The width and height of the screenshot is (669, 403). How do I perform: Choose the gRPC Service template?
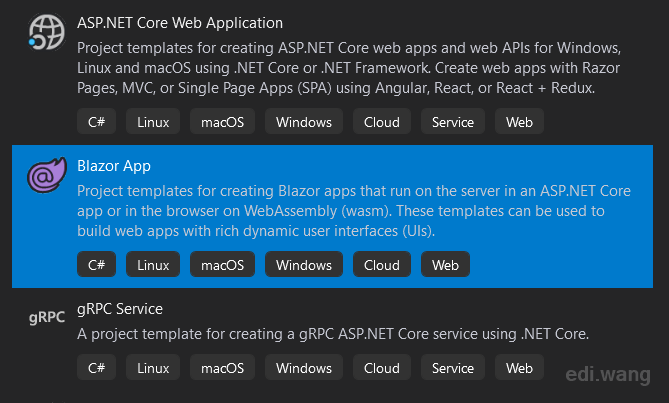tap(120, 309)
